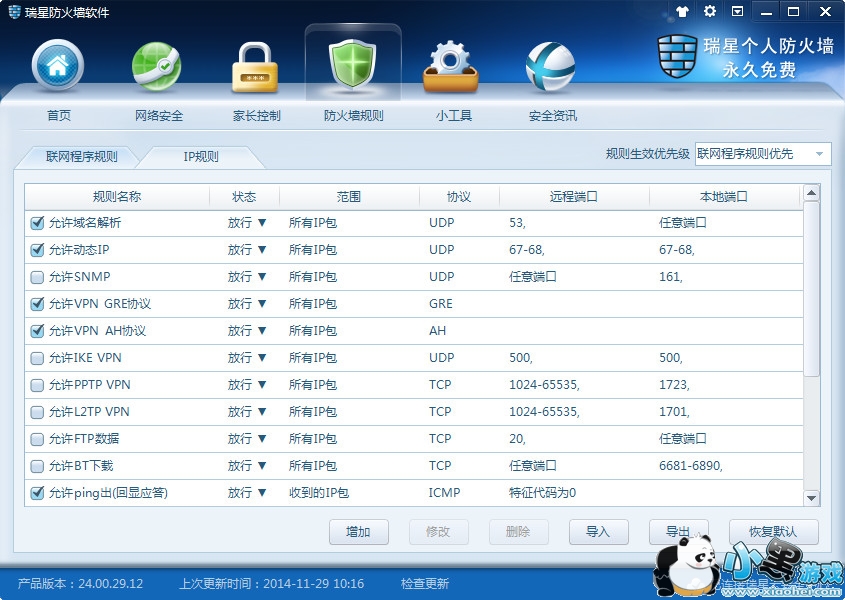Open the 小工具 gear toolbox icon
845x600 pixels.
[x=451, y=66]
